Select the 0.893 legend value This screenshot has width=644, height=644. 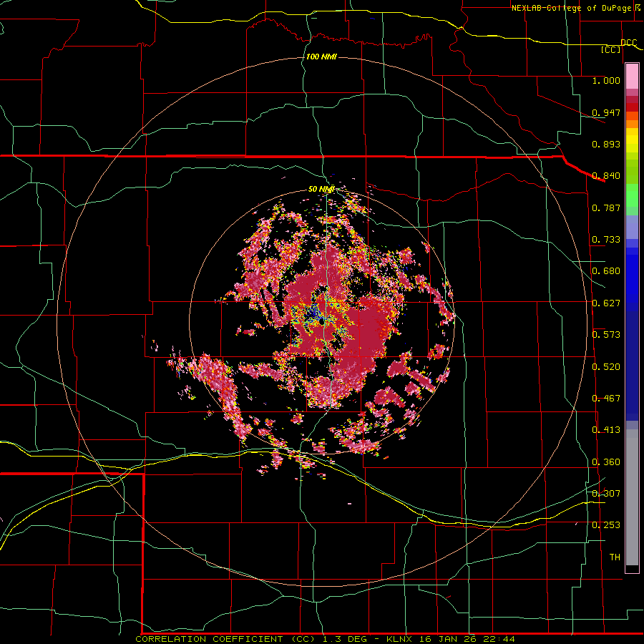[x=606, y=144]
